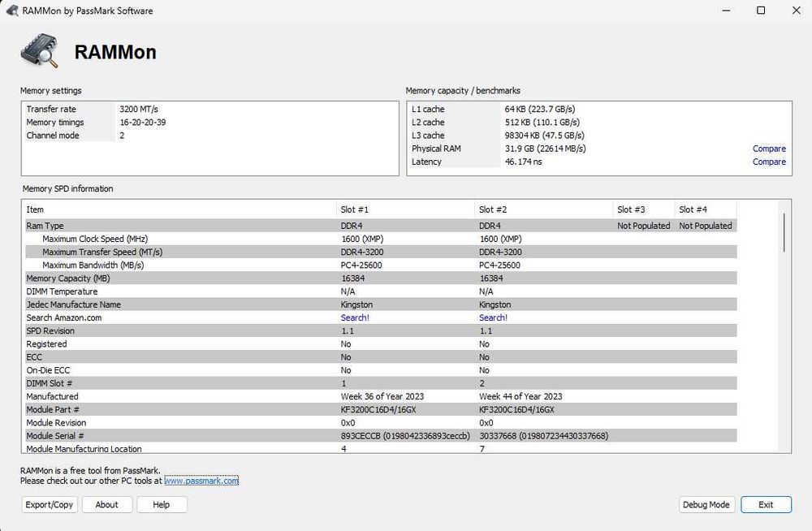Screen dimensions: 812x531
Task: Click Compare link for Latency
Action: tap(769, 162)
